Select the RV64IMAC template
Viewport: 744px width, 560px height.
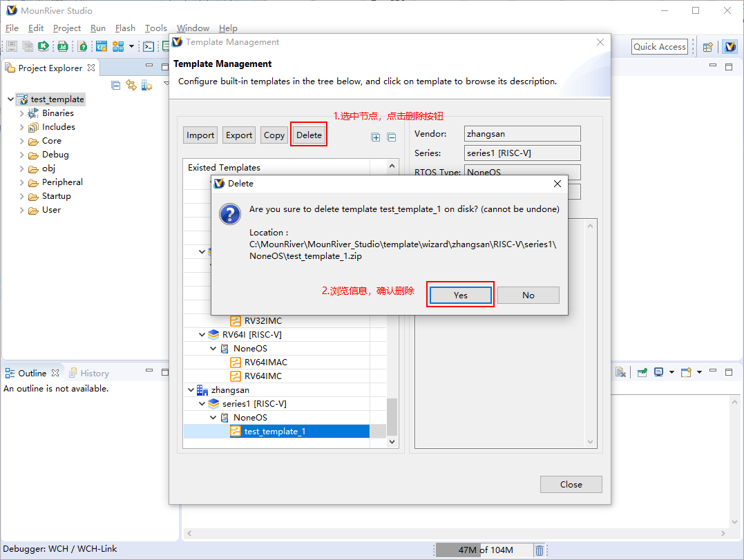tap(266, 363)
